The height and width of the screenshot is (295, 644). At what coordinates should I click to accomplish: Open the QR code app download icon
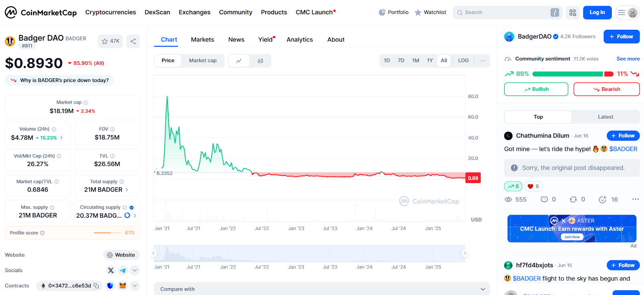tap(573, 12)
